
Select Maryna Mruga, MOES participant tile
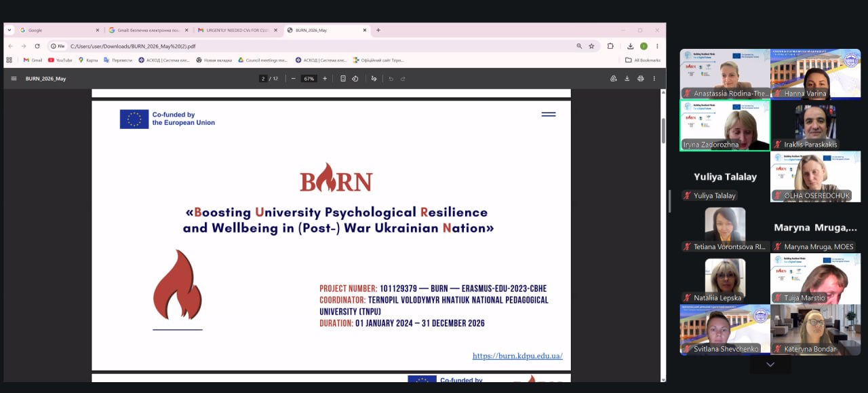point(816,227)
